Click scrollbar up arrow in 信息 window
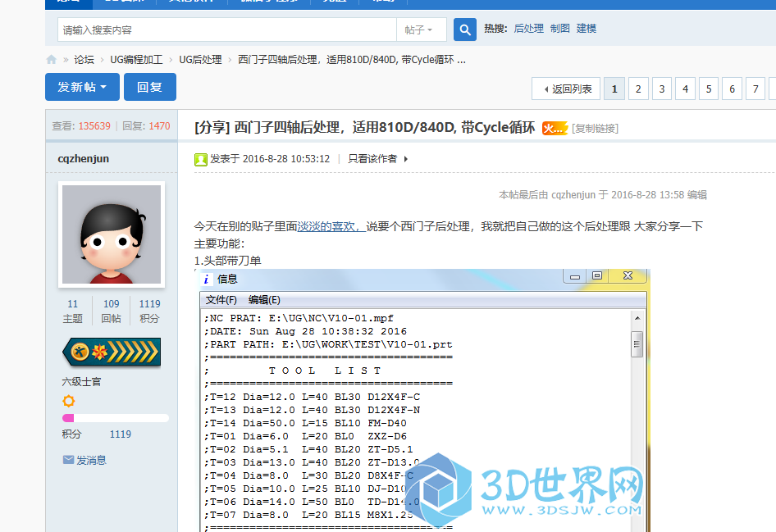Image resolution: width=776 pixels, height=532 pixels. pos(637,318)
